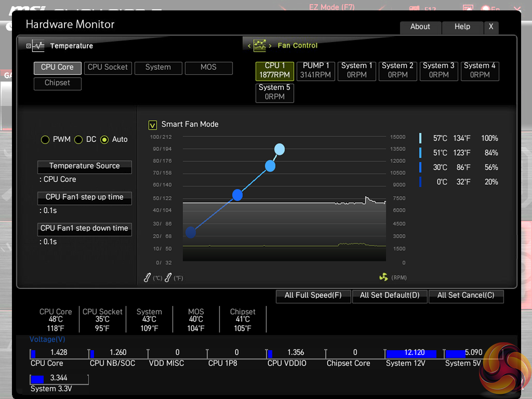Click the All Set Default(D) button

pos(390,295)
